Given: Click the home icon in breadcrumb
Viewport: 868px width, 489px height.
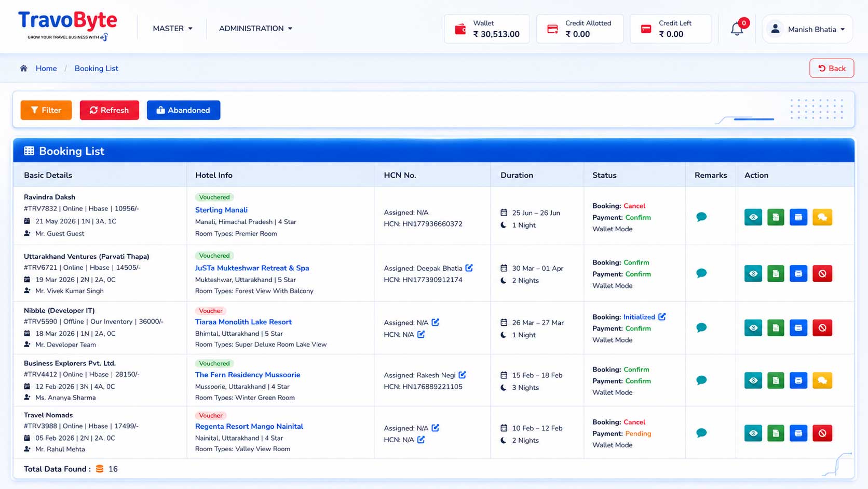Looking at the screenshot, I should 23,68.
